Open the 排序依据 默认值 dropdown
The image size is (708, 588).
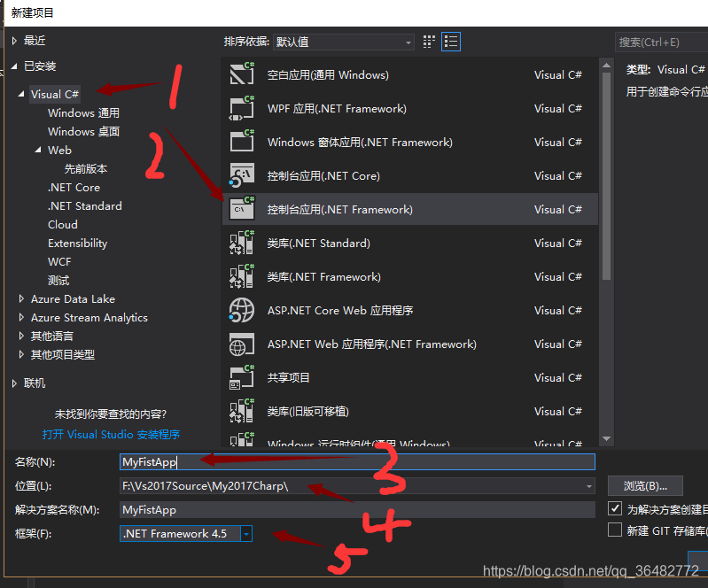pos(344,42)
